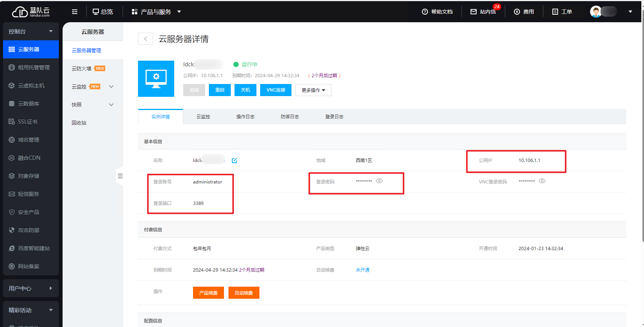Open the 更多操作 dropdown

(x=313, y=90)
